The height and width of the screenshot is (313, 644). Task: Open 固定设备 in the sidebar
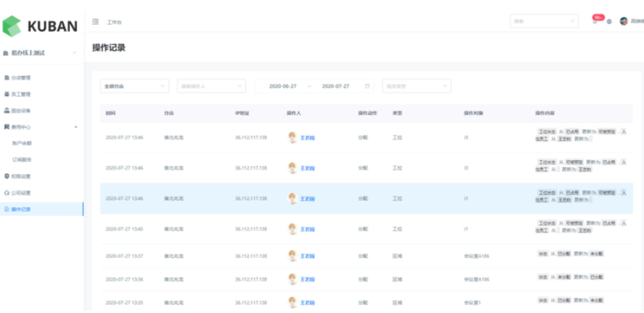(21, 111)
